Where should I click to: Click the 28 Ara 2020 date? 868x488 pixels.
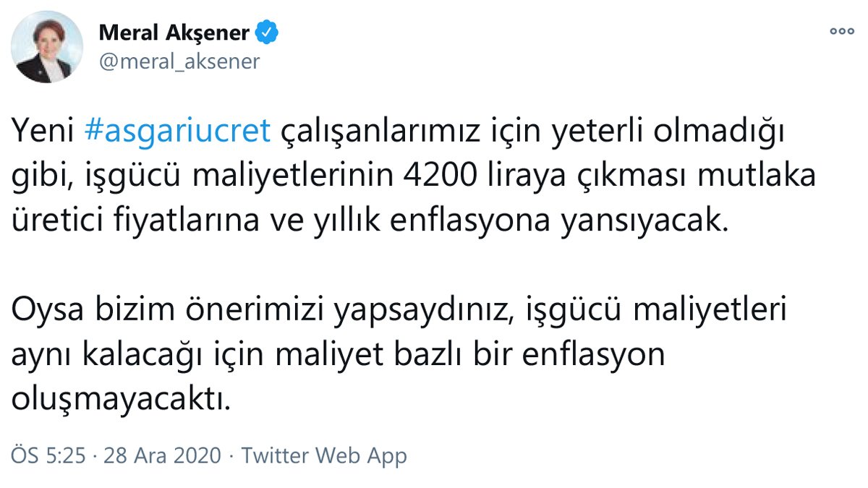[162, 456]
